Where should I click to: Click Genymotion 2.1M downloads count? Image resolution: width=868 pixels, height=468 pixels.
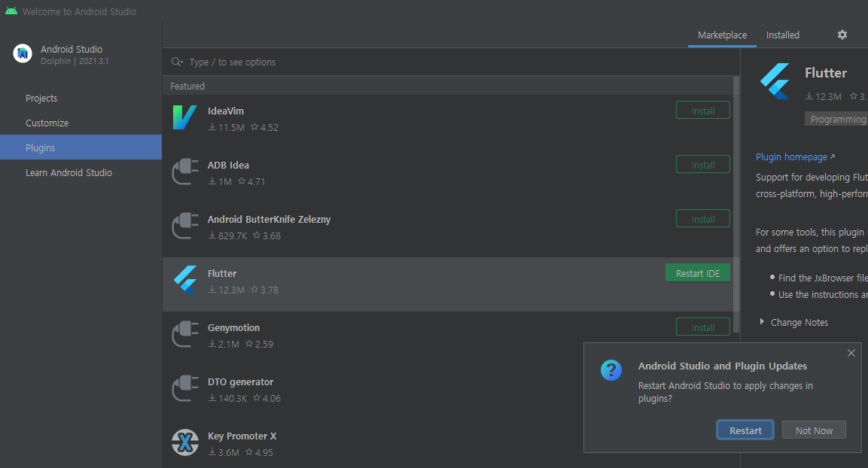224,344
